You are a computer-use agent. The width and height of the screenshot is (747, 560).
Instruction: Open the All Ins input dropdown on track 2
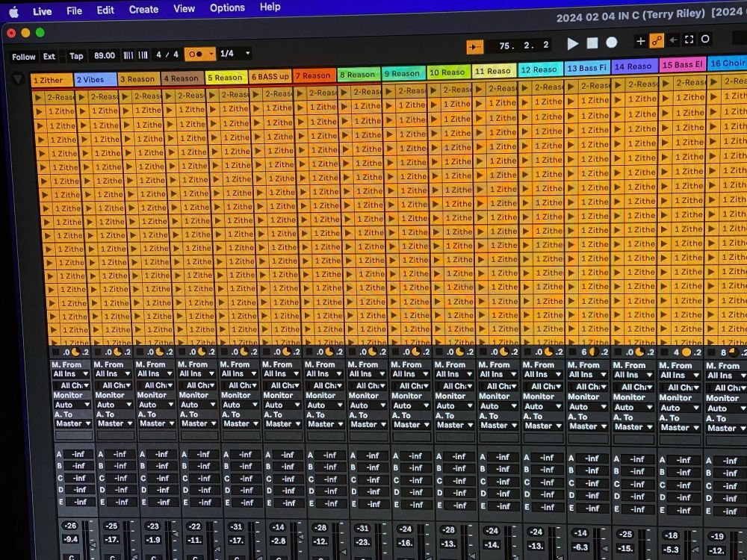click(x=113, y=374)
